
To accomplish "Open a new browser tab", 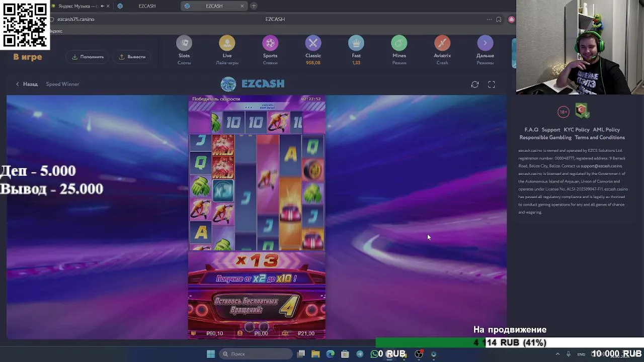I will 254,6.
